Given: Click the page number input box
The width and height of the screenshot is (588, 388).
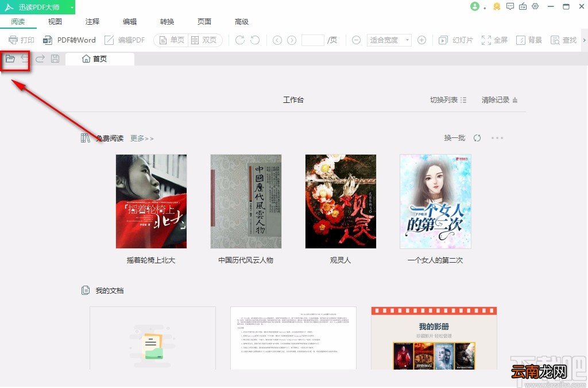Looking at the screenshot, I should (313, 40).
